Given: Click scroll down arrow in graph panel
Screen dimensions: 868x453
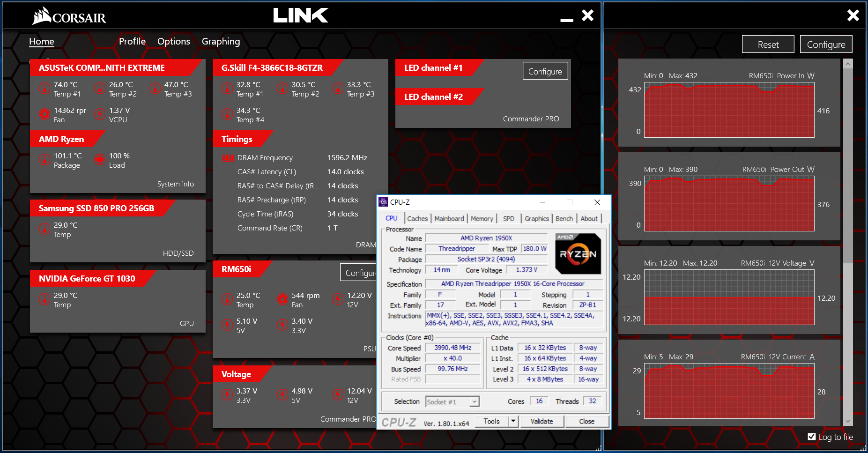Looking at the screenshot, I should pyautogui.click(x=848, y=421).
